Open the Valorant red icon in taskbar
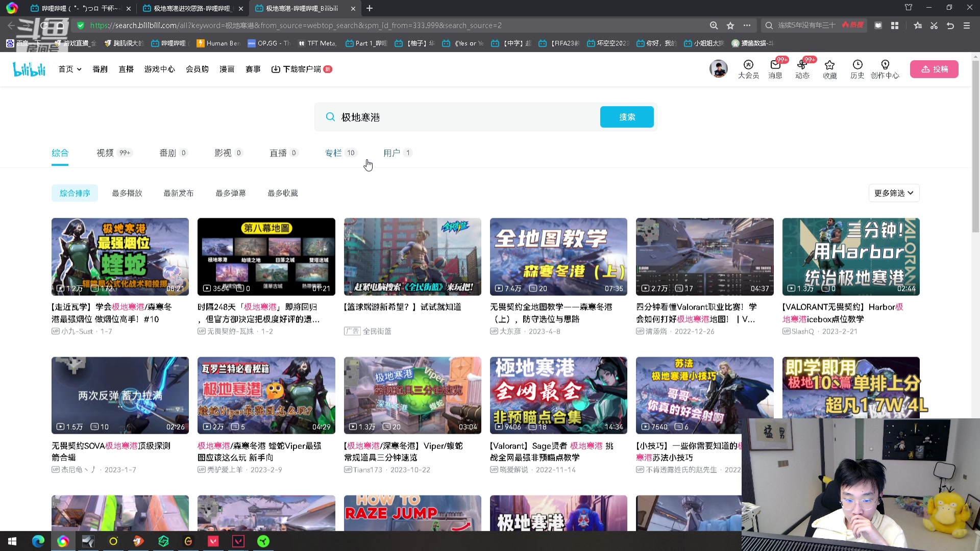 pos(213,541)
